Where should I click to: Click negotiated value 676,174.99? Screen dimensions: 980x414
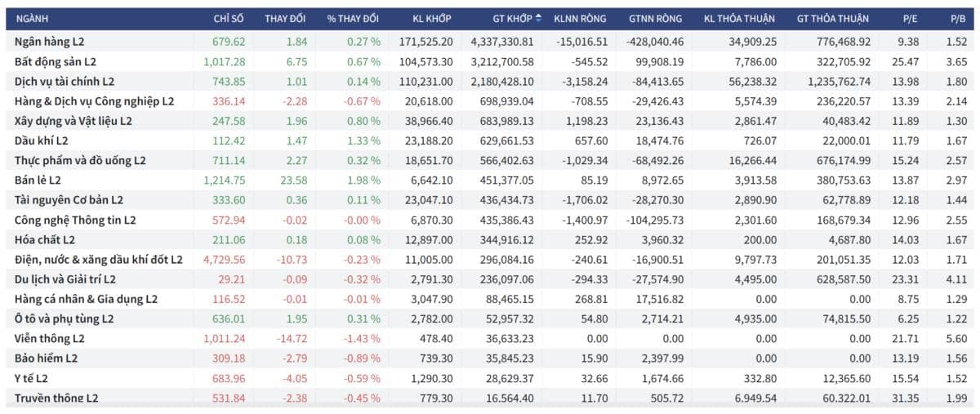(x=844, y=160)
